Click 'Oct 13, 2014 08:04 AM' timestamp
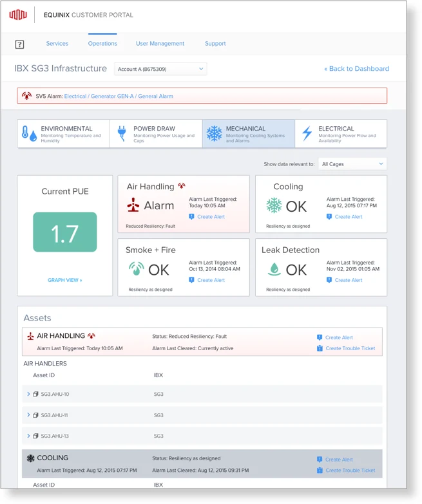This screenshot has height=504, width=422. [215, 269]
